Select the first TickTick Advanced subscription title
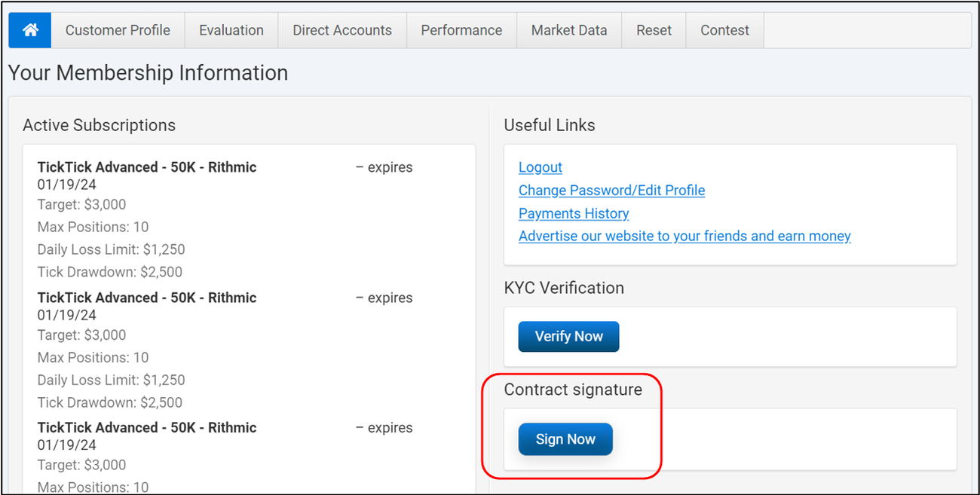Image resolution: width=980 pixels, height=495 pixels. tap(147, 167)
